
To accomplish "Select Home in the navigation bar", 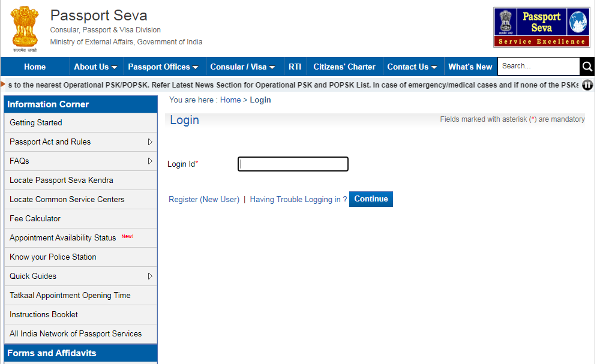I will [x=34, y=66].
